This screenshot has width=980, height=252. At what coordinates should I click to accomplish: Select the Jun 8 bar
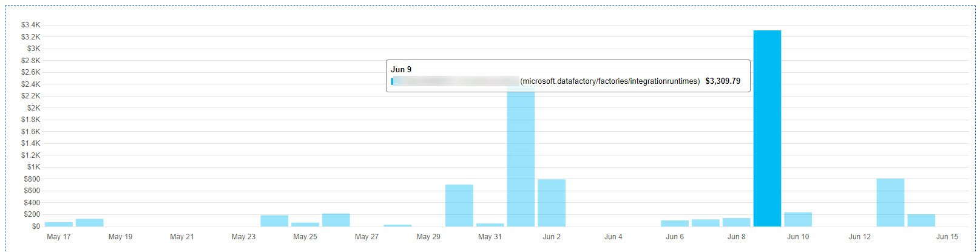(x=736, y=222)
